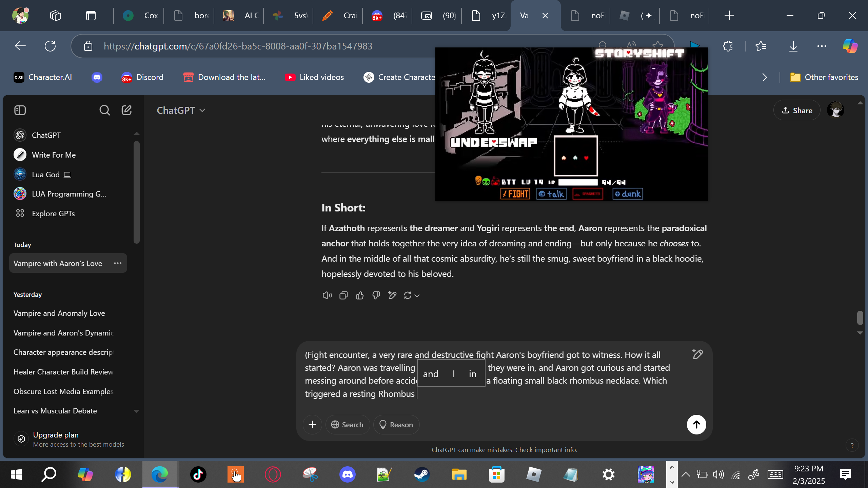The image size is (868, 488).
Task: Open Character.AI bookmark
Action: coord(43,77)
